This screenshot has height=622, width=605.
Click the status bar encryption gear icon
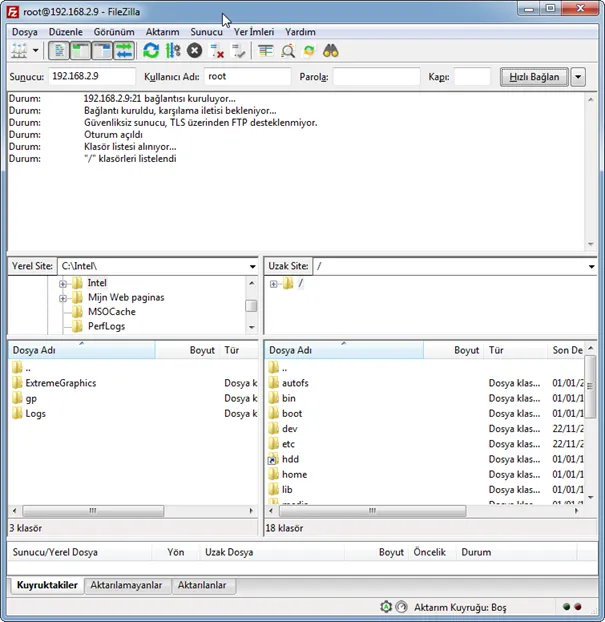tap(386, 607)
